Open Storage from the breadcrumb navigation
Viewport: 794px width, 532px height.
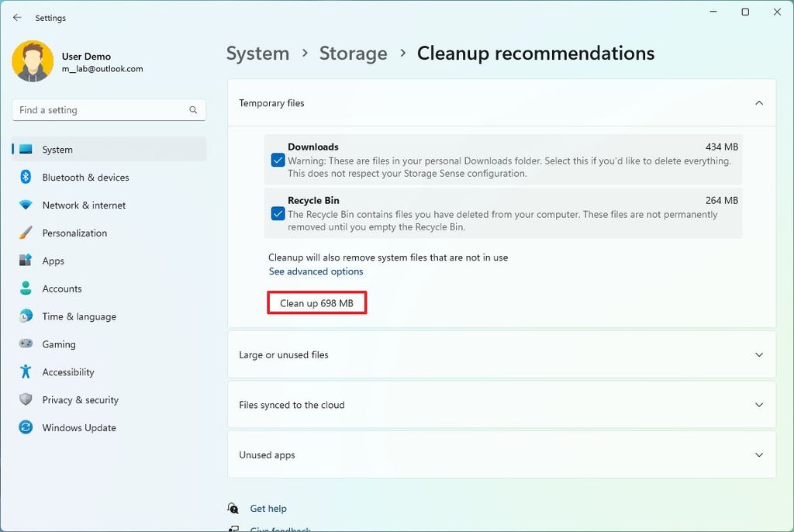[353, 54]
